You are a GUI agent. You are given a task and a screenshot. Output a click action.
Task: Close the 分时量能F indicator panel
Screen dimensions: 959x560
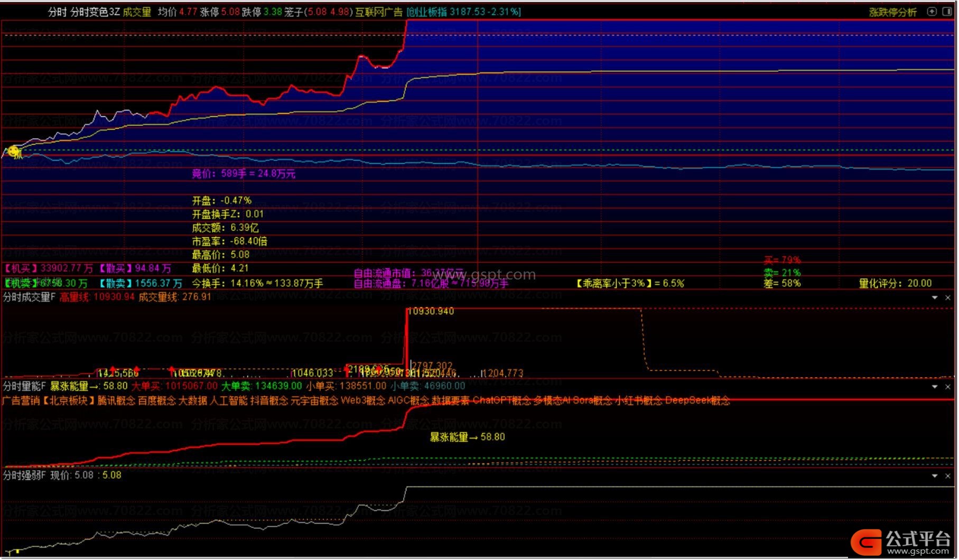pos(948,387)
